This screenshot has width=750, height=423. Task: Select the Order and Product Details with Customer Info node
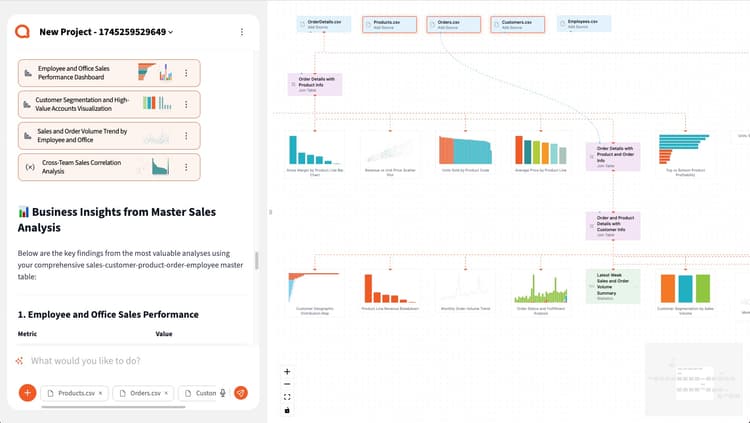(x=613, y=226)
